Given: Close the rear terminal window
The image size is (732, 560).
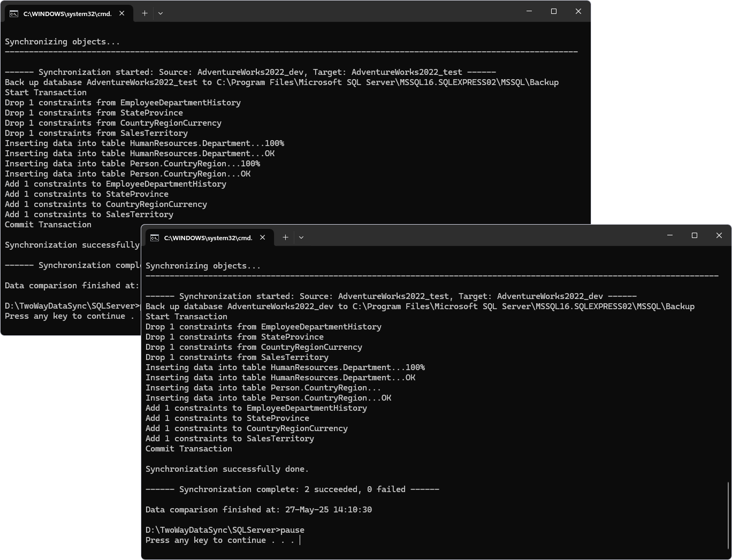Looking at the screenshot, I should coord(578,11).
